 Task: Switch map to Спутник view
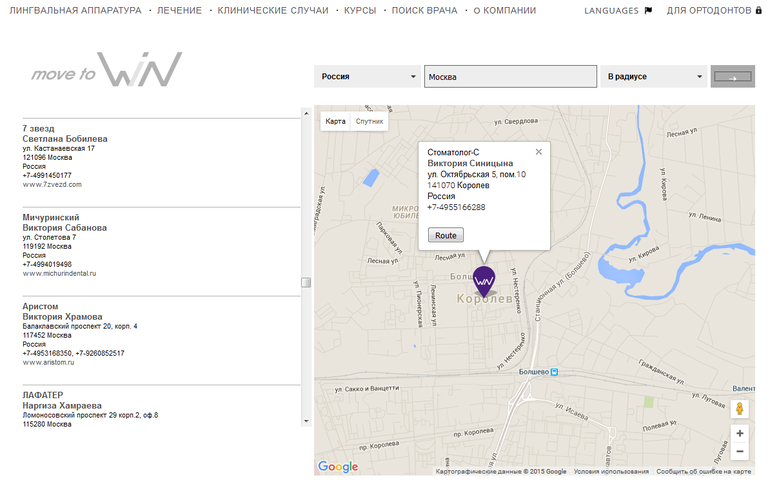pyautogui.click(x=369, y=121)
